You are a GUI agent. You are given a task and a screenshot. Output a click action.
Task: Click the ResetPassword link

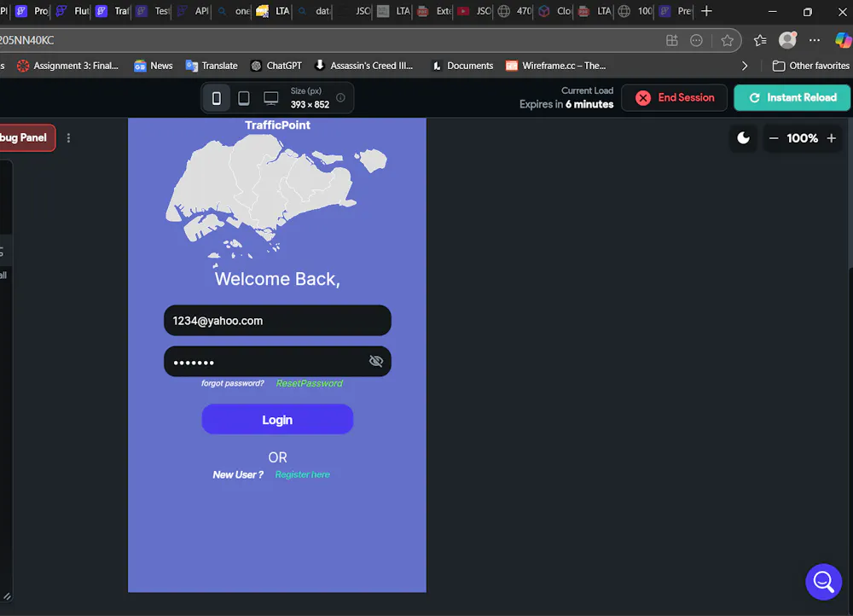tap(310, 383)
